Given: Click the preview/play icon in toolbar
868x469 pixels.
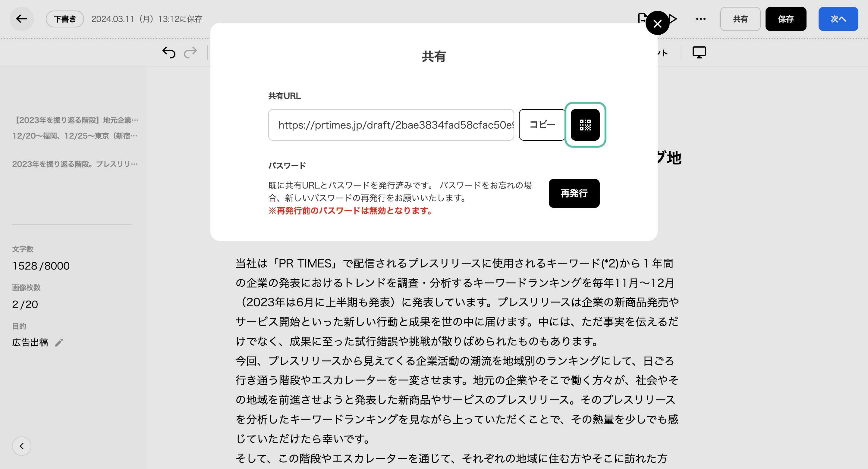Looking at the screenshot, I should pos(673,18).
